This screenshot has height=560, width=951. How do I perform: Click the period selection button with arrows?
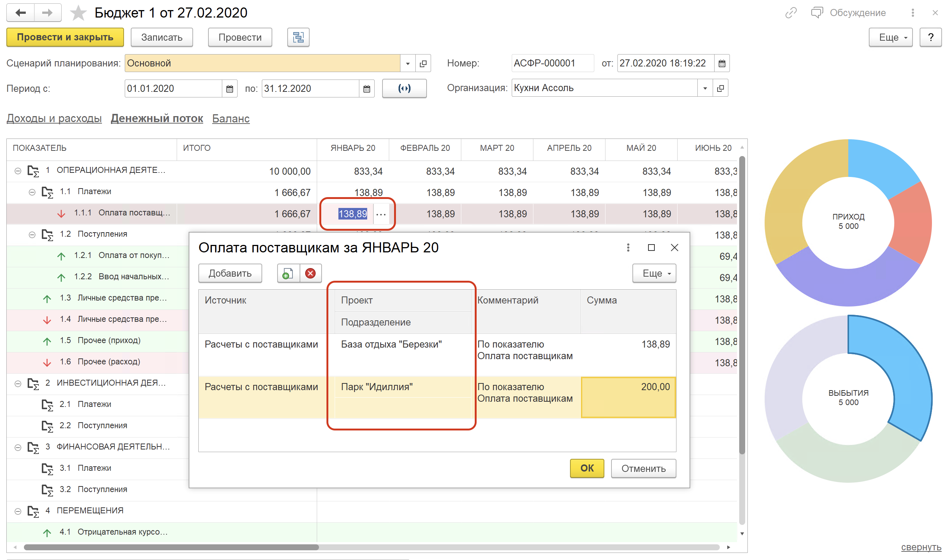click(x=404, y=89)
